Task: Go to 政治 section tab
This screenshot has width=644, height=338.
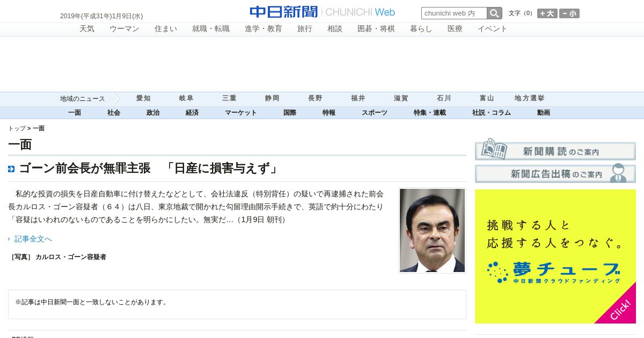Action: [x=153, y=113]
